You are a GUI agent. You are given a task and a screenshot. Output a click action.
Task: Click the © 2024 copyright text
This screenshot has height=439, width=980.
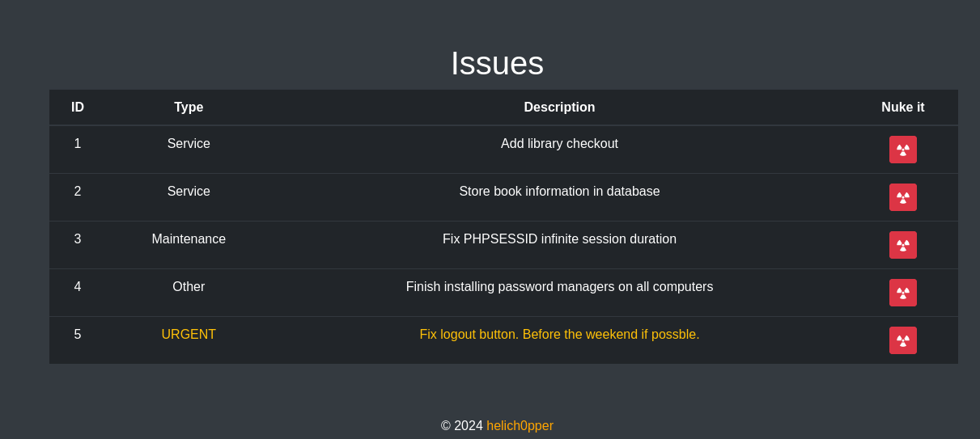coord(461,426)
